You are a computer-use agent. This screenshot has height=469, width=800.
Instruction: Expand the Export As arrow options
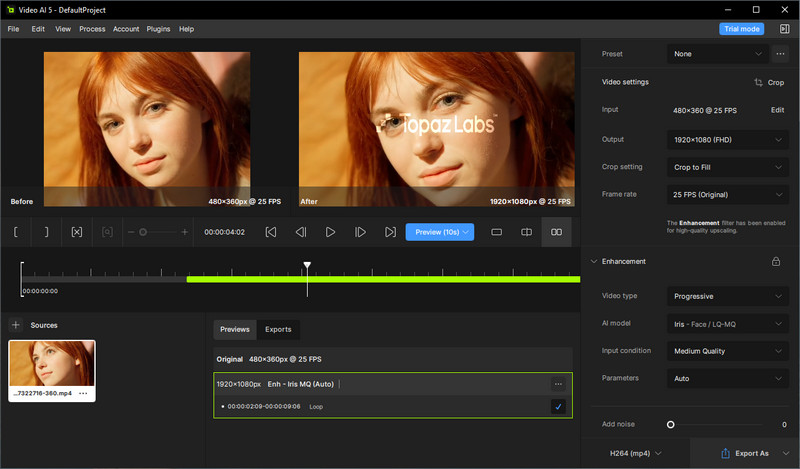click(786, 453)
